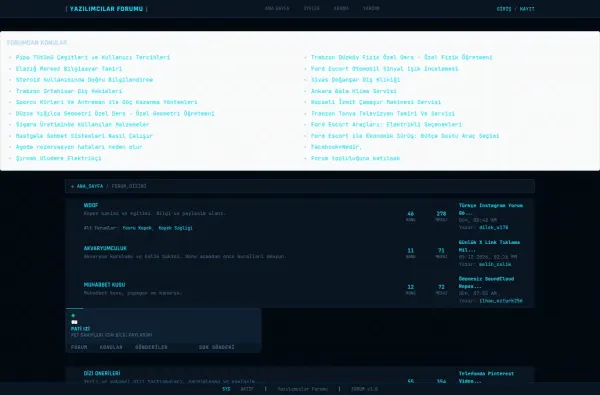The image size is (600, 395).
Task: Open the AKVARYUMCULUK forum category
Action: click(105, 248)
